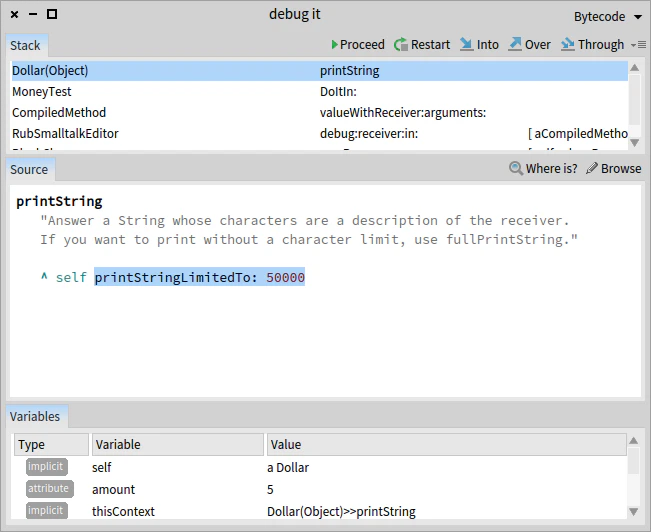Screen dimensions: 651x532
Task: Click the green Proceed arrow icon
Action: pos(335,44)
